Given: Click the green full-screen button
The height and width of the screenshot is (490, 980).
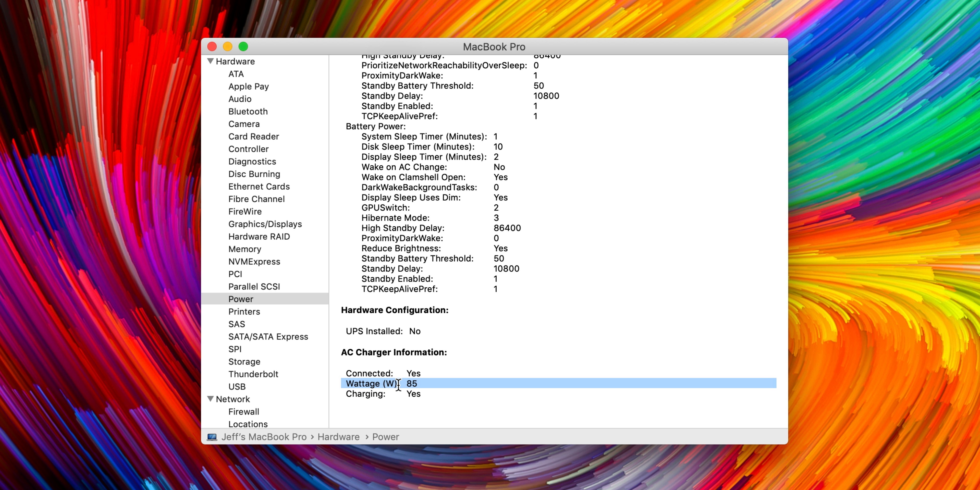Looking at the screenshot, I should click(x=243, y=46).
